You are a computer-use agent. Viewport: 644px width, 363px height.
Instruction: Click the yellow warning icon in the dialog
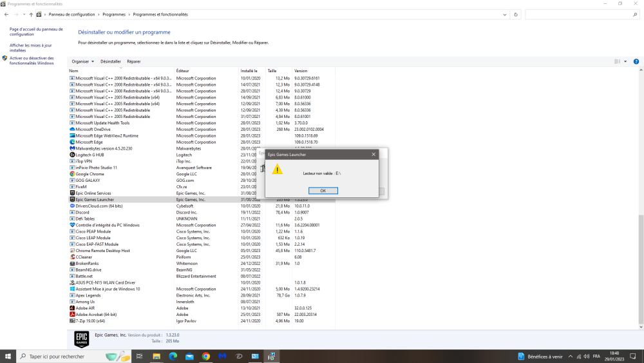(277, 170)
